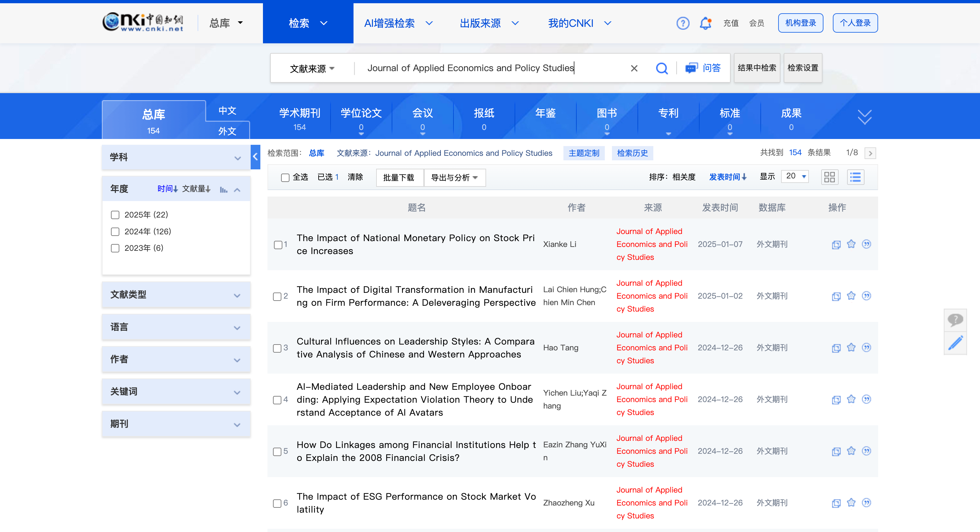Open the results-per-page dropdown showing 20
Viewport: 980px width, 532px height.
tap(794, 176)
